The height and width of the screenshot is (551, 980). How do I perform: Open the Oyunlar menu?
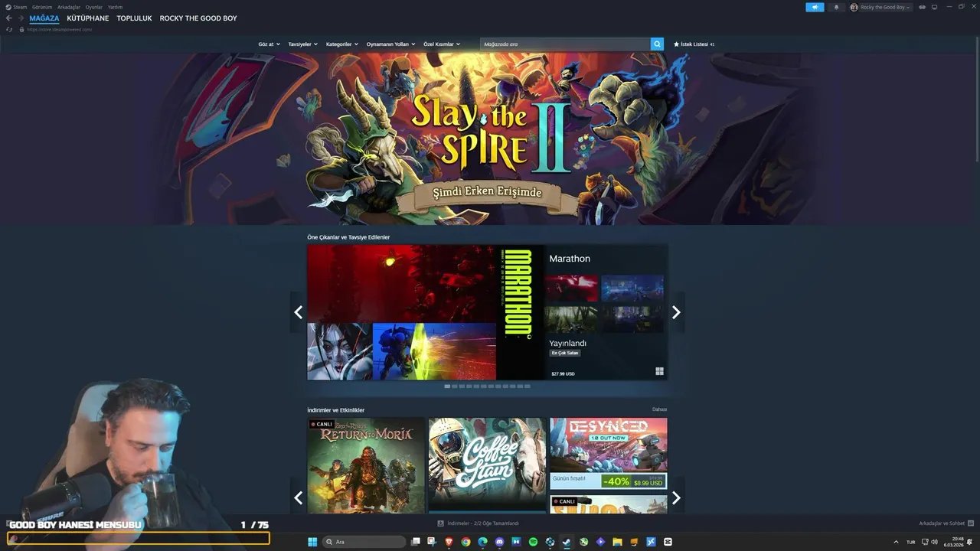tap(94, 7)
